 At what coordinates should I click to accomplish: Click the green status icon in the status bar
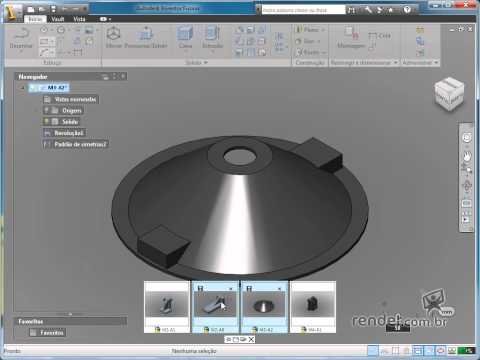pyautogui.click(x=467, y=350)
